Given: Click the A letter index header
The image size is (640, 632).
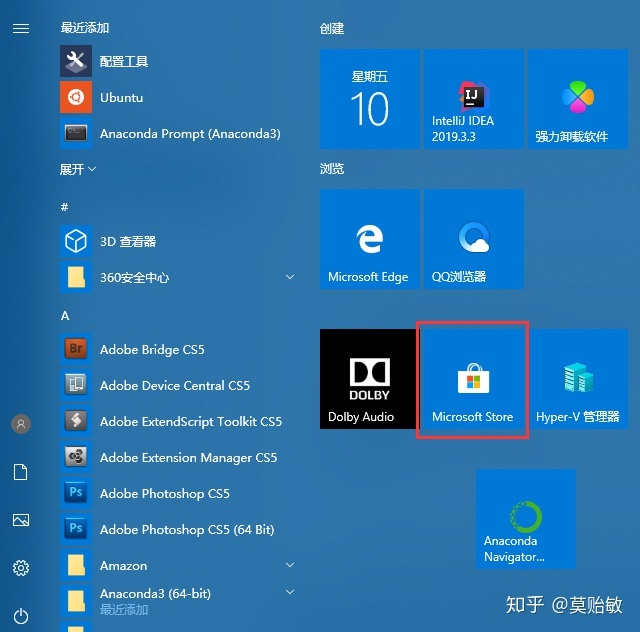Looking at the screenshot, I should pyautogui.click(x=65, y=315).
